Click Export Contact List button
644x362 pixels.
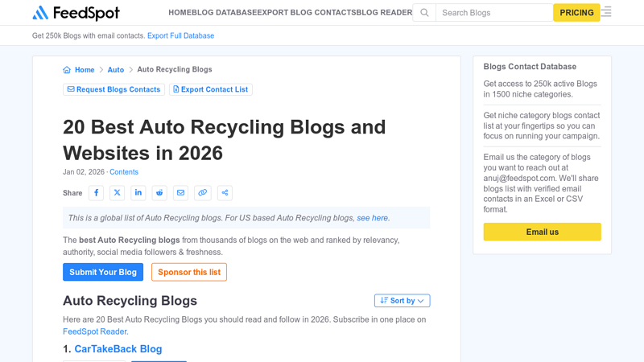[x=211, y=89]
